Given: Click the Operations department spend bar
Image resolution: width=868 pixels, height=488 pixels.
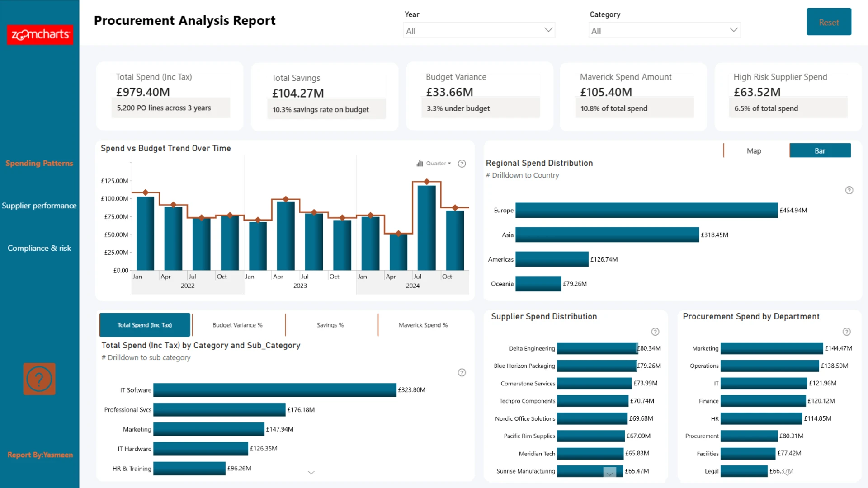Looking at the screenshot, I should coord(770,366).
